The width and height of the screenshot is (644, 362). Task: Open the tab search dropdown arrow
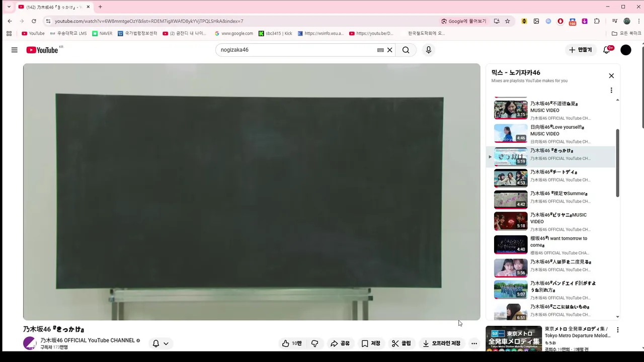pyautogui.click(x=9, y=7)
